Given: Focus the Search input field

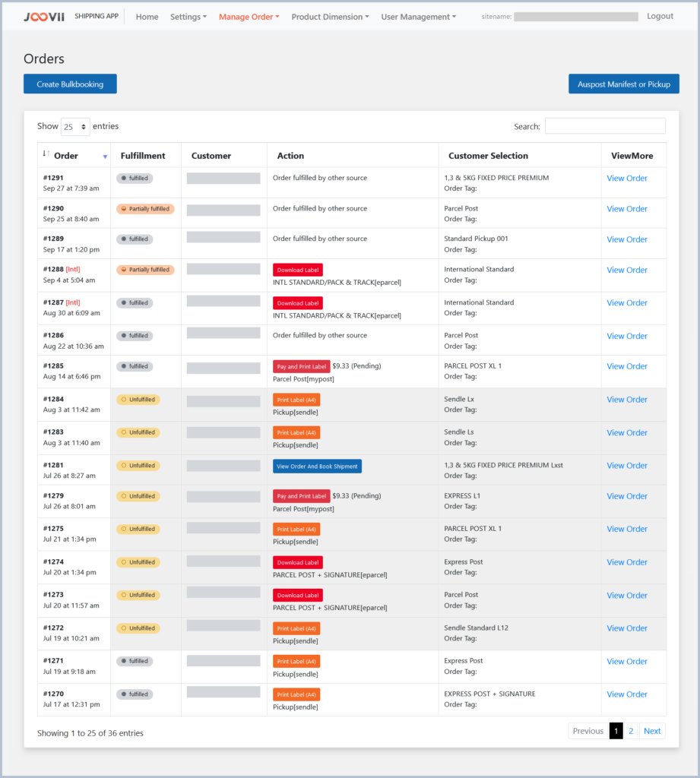Looking at the screenshot, I should 605,126.
